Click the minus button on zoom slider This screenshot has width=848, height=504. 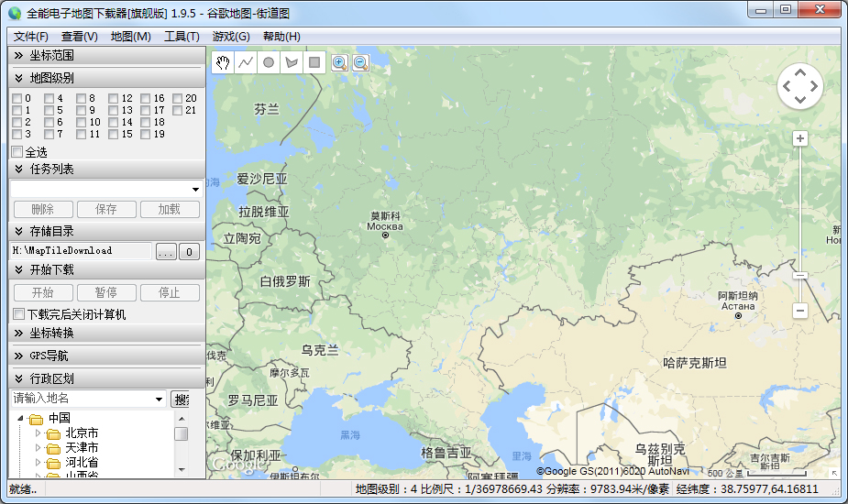800,311
